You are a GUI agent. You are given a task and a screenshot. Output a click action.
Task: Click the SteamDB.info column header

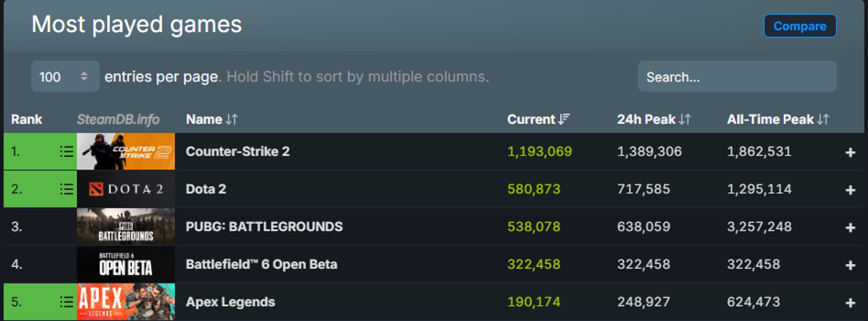[118, 119]
